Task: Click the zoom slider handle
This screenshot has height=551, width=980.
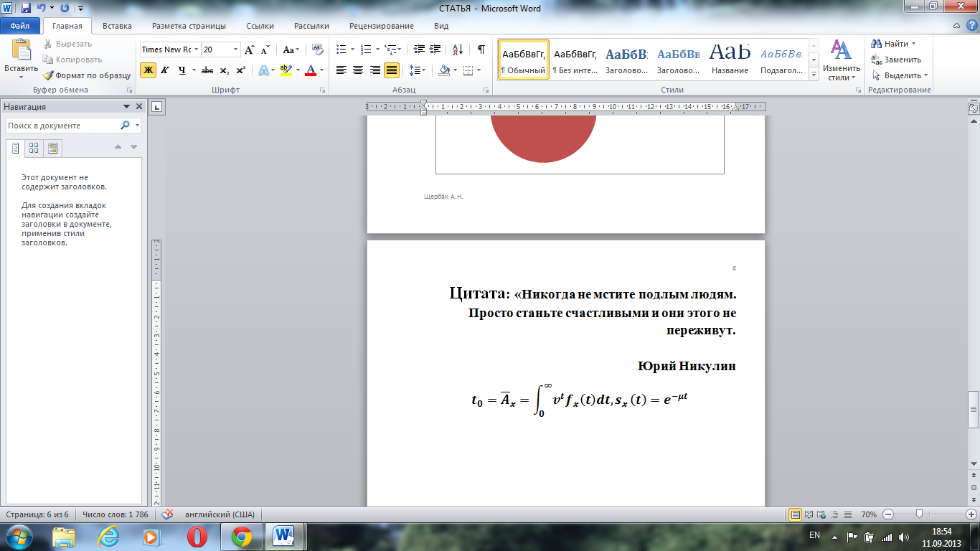Action: [919, 514]
